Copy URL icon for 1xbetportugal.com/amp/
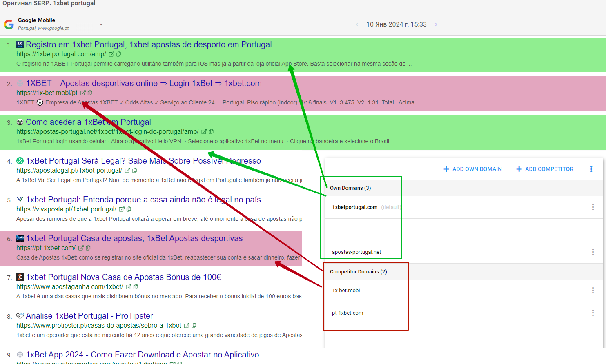606x364 pixels. point(119,54)
